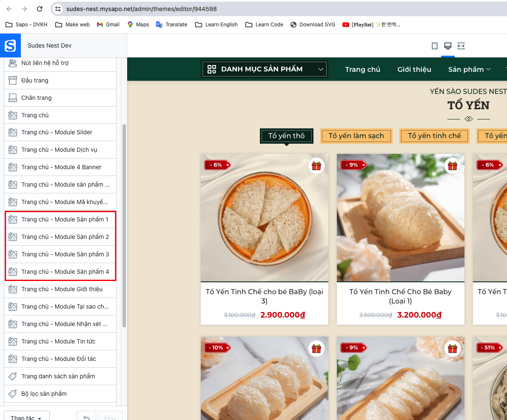Switch to Tổ yến tinh chế tab

[434, 136]
